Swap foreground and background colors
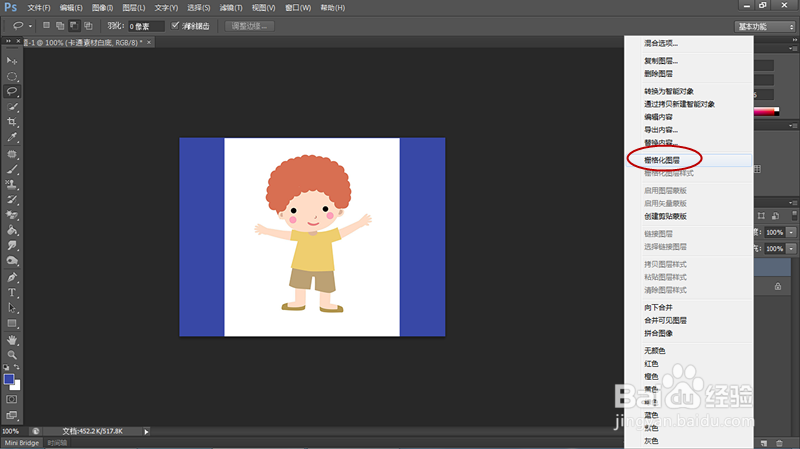Viewport: 800px width, 449px height. [17, 367]
